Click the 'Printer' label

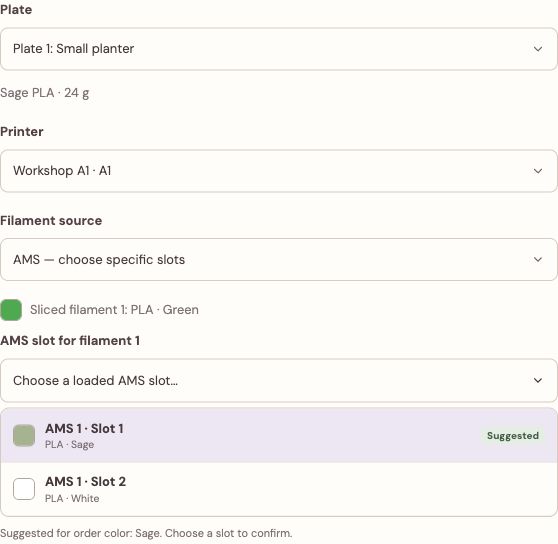pos(22,132)
